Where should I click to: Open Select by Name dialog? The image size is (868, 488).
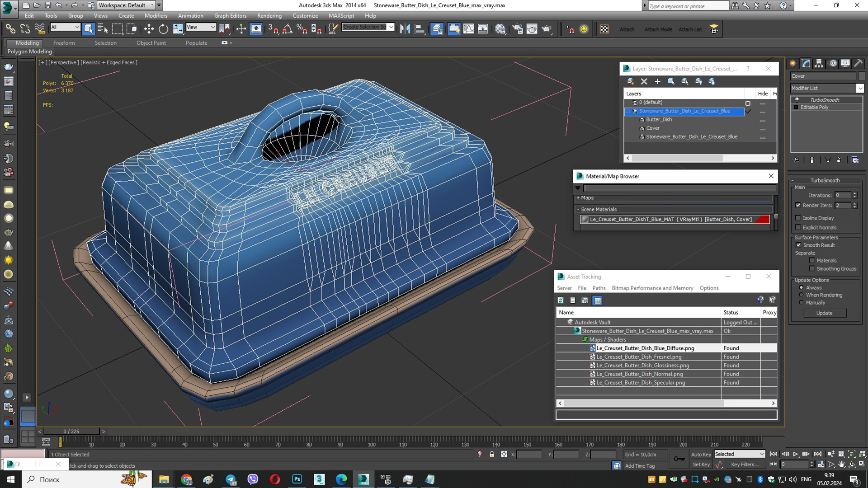click(103, 29)
